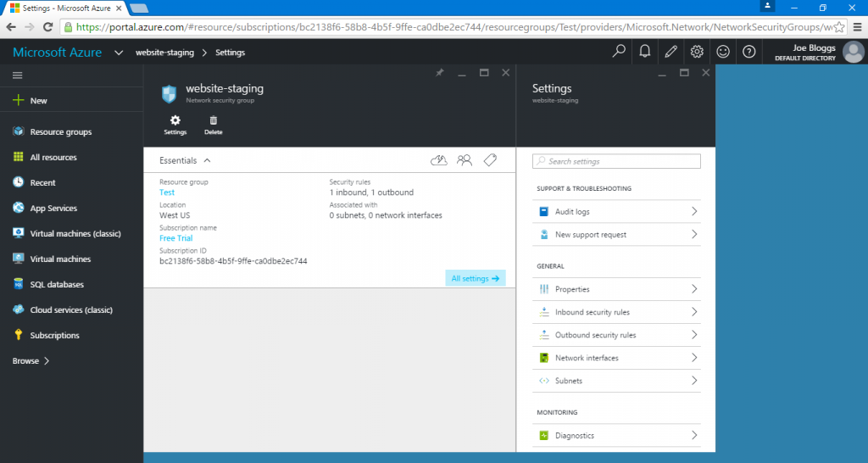Viewport: 868px width, 463px height.
Task: Open Audit logs settings
Action: [617, 211]
